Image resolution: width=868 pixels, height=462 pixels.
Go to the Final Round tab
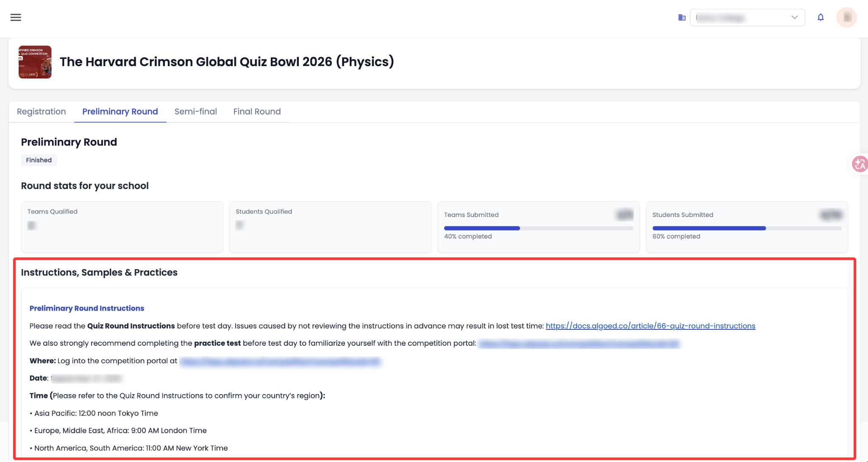(x=257, y=111)
